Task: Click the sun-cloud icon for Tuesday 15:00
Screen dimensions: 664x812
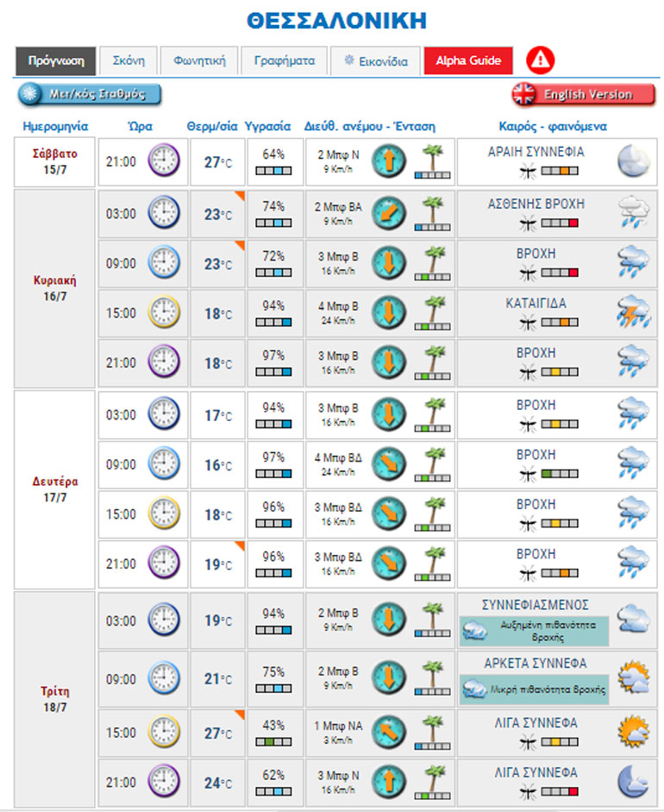Action: (x=633, y=732)
